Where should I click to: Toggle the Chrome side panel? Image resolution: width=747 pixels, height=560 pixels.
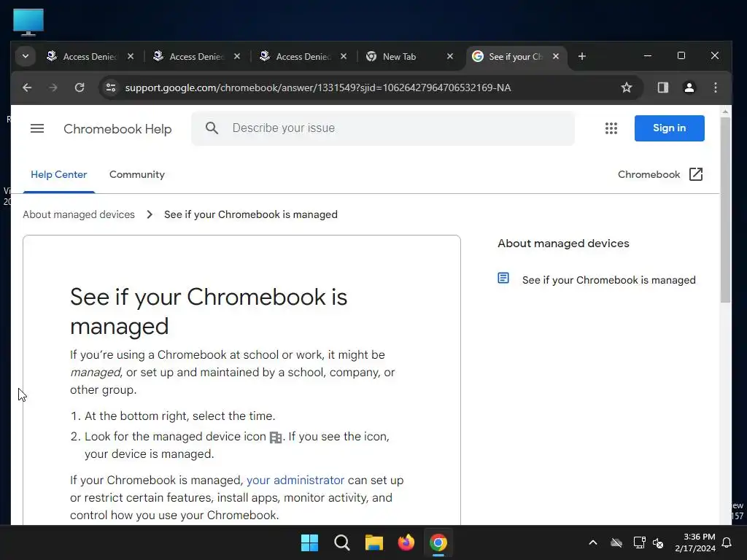[x=662, y=87]
